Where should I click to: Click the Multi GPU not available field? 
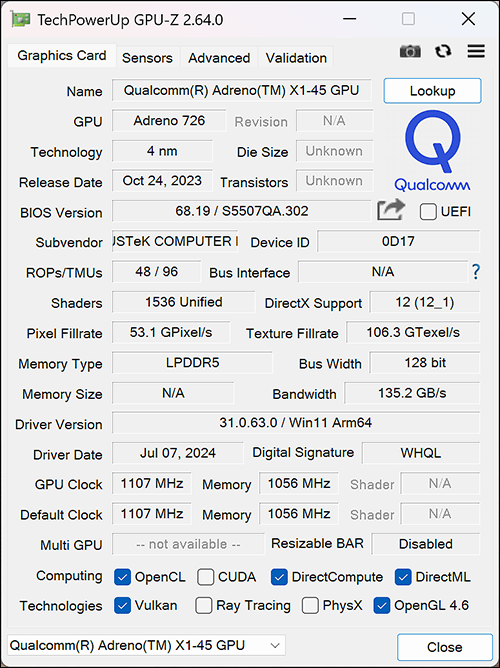[188, 544]
